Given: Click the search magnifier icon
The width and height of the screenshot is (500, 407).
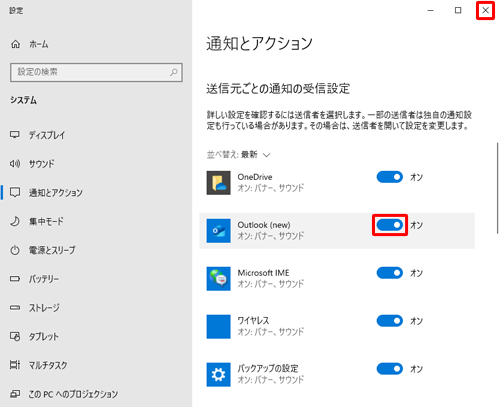Looking at the screenshot, I should (x=174, y=72).
